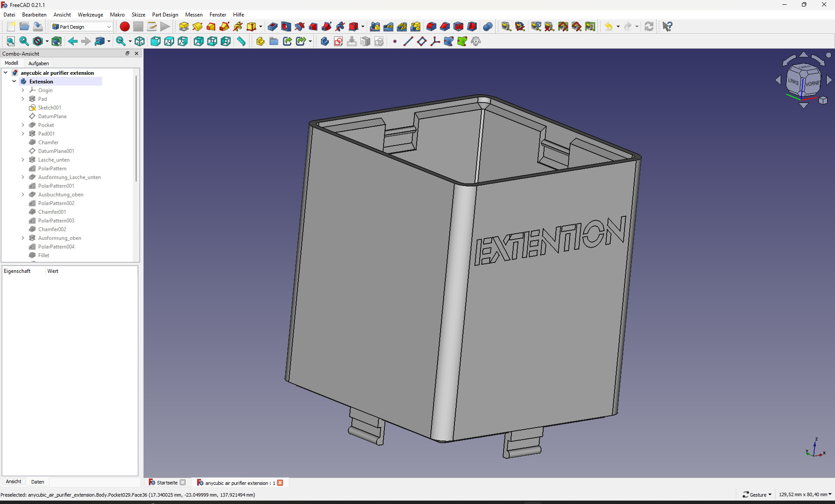
Task: Select the Startseite document tab
Action: point(167,483)
